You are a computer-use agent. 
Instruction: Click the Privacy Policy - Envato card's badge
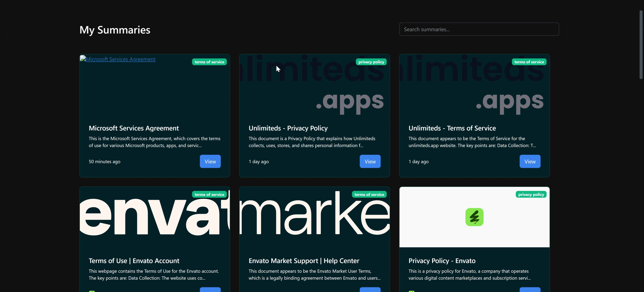click(531, 195)
